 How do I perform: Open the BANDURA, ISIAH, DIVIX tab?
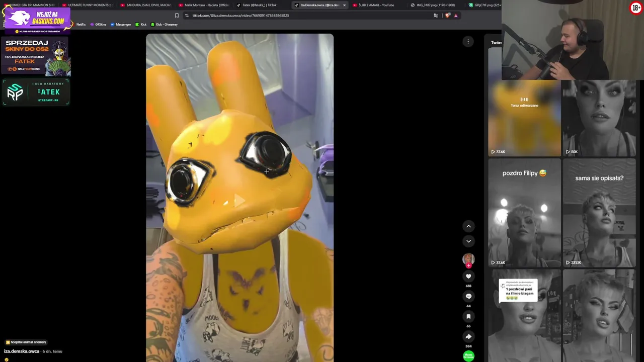[145, 5]
